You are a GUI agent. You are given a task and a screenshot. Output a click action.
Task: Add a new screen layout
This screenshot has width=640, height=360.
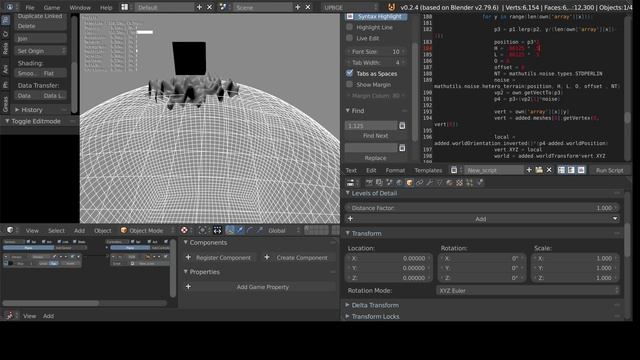coord(199,7)
